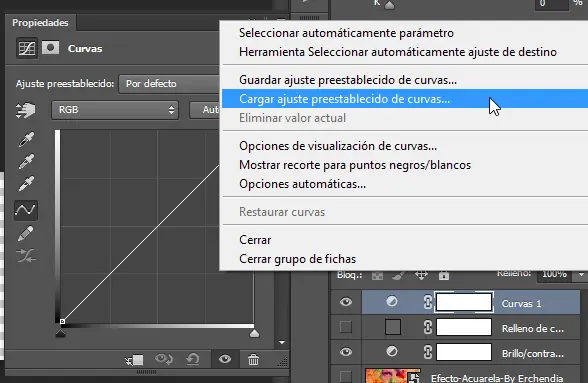Select the Efecto-Acuarela-By Erchendia layer name

(496, 378)
